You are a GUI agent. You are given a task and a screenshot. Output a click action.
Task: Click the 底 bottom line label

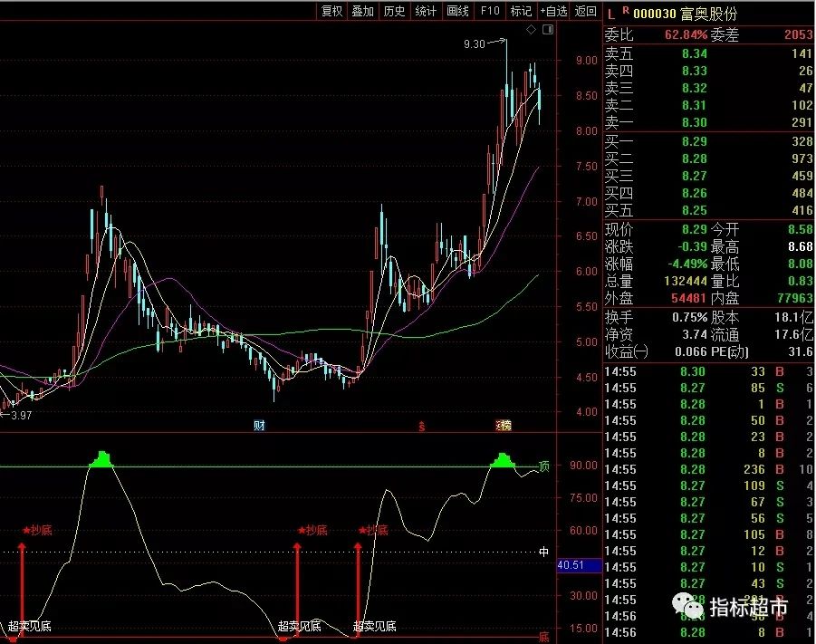click(543, 638)
